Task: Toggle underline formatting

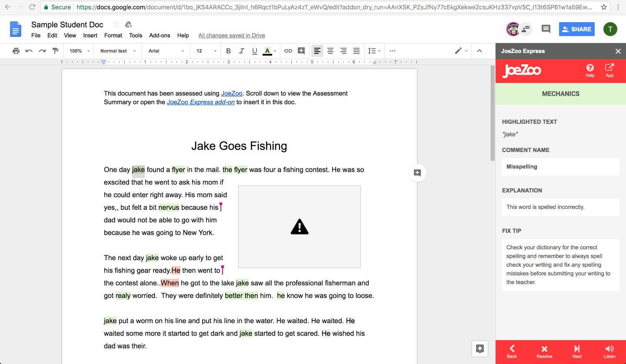Action: click(255, 51)
